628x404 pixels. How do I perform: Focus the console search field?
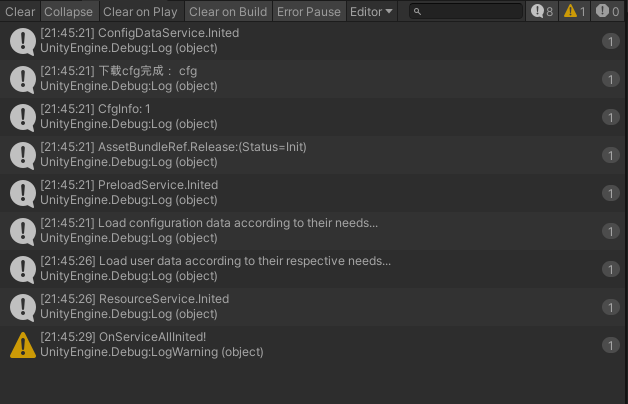click(x=466, y=11)
